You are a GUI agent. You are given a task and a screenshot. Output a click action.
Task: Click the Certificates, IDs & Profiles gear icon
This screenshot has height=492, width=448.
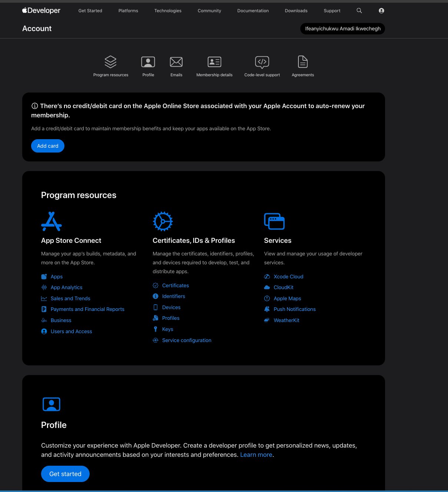pyautogui.click(x=163, y=221)
